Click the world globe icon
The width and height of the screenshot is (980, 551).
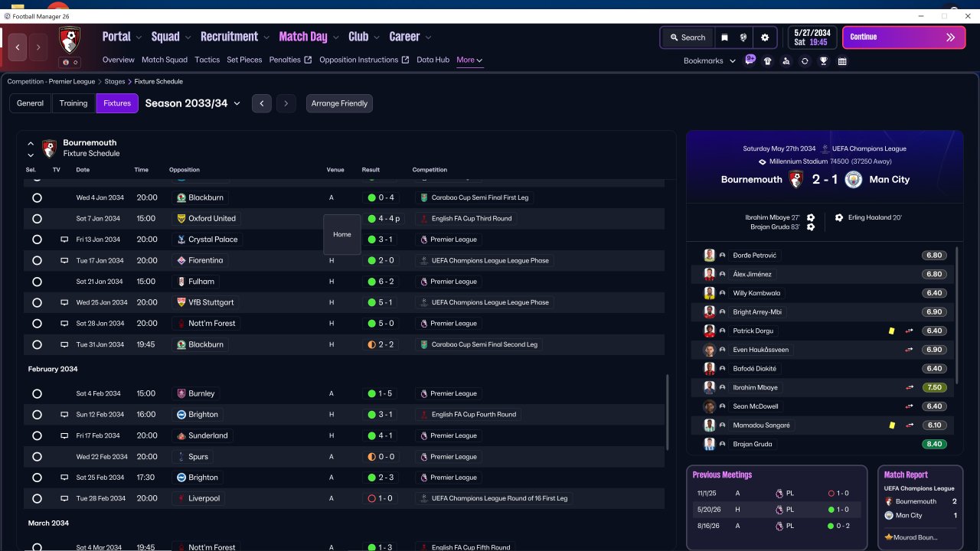click(x=743, y=37)
